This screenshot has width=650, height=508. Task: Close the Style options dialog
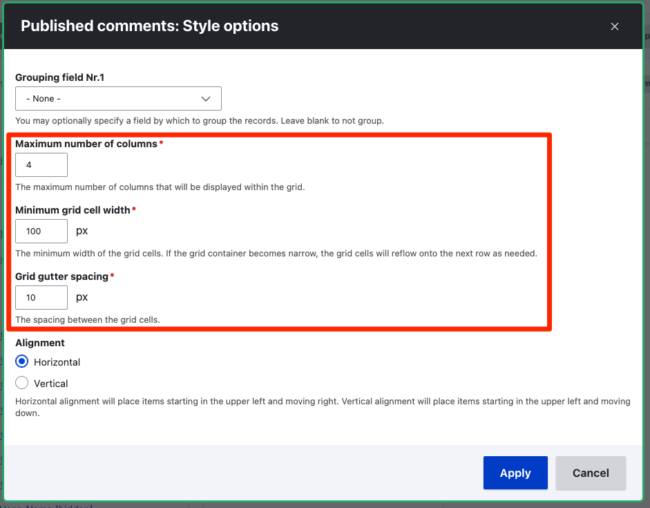point(614,26)
